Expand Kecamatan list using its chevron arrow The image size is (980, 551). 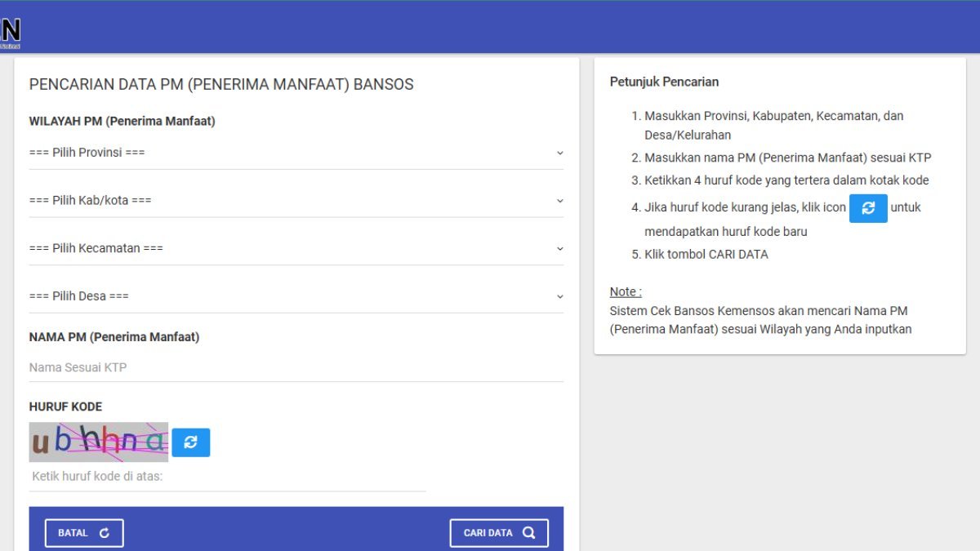pos(559,248)
